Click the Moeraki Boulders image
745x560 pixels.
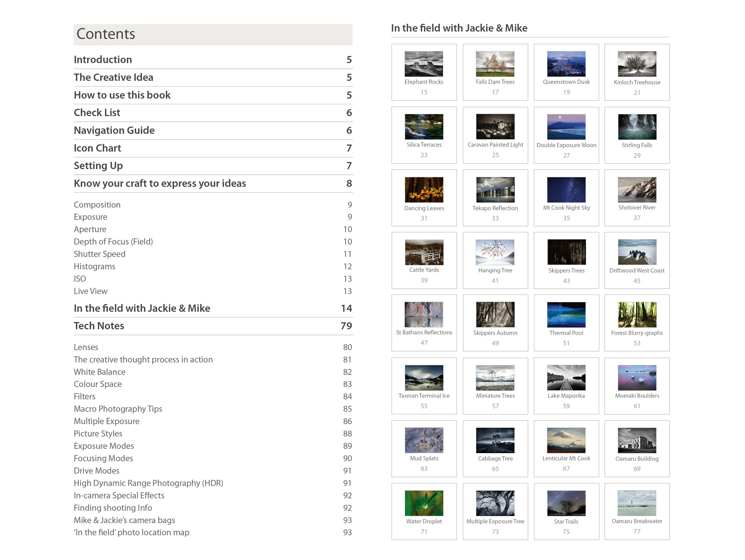[637, 378]
